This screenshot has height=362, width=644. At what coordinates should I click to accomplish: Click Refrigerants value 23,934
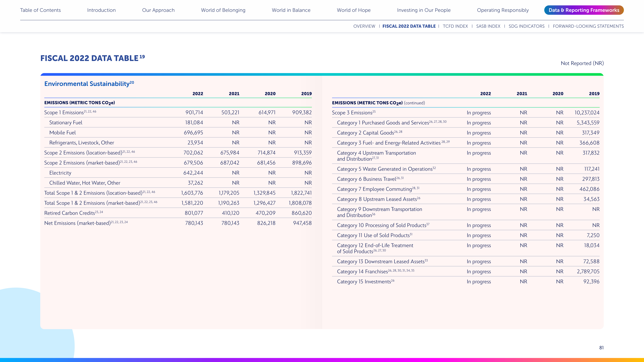[x=195, y=143]
